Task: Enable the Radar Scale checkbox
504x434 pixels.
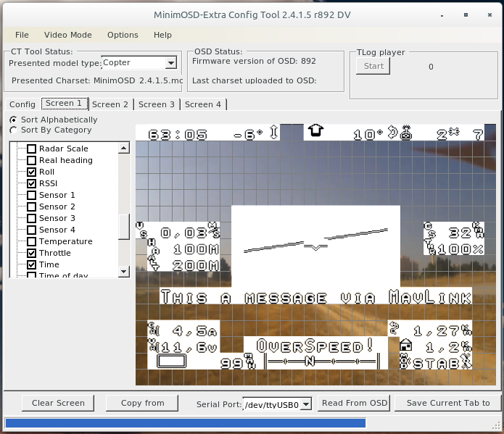Action: pos(31,149)
